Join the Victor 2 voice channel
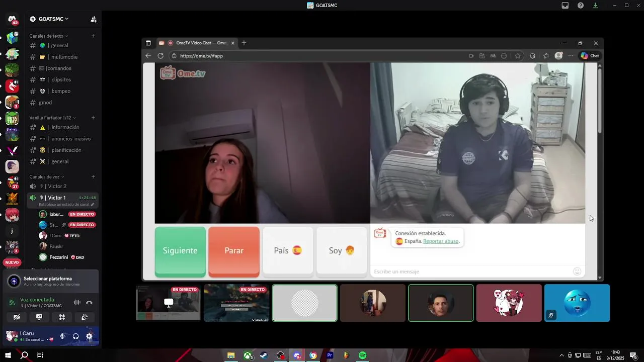 63,186
